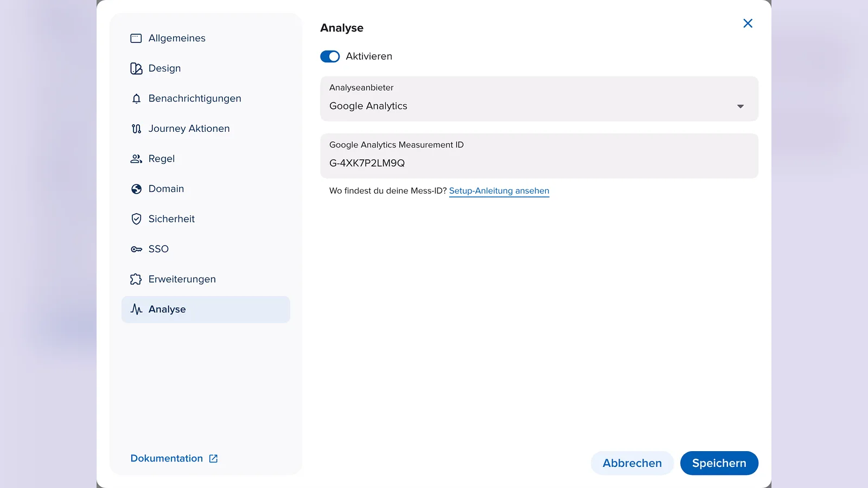The height and width of the screenshot is (488, 868).
Task: Click the text 'Wo findest du deine Mess-ID?'
Action: tap(388, 191)
